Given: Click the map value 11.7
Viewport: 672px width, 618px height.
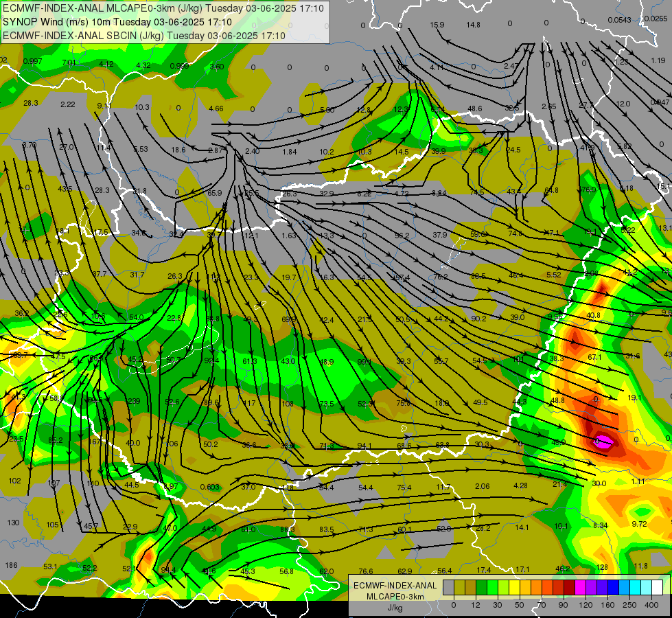Looking at the screenshot, I should [x=443, y=487].
